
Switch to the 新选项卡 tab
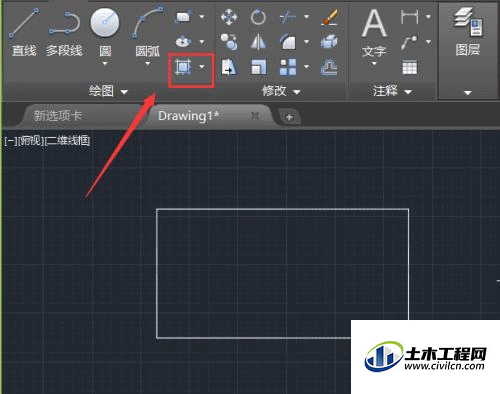58,116
